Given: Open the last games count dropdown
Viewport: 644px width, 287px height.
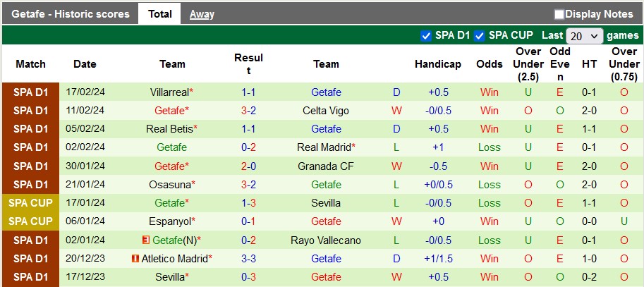Looking at the screenshot, I should (585, 36).
